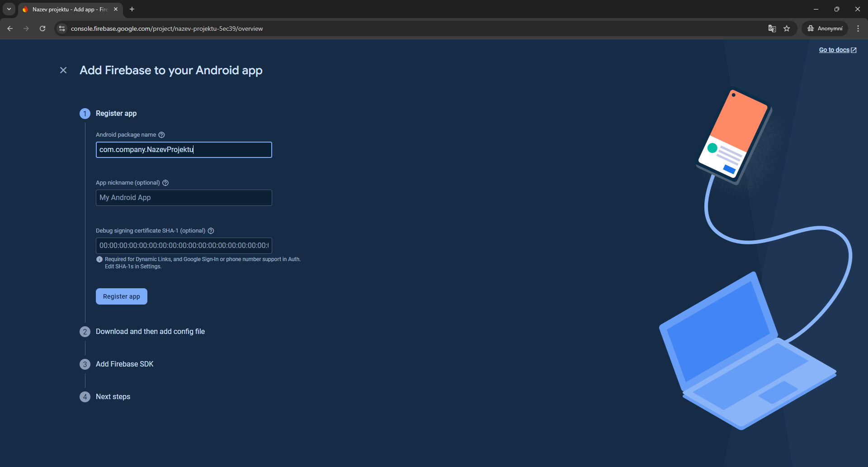868x467 pixels.
Task: Open a new browser tab
Action: tap(132, 9)
